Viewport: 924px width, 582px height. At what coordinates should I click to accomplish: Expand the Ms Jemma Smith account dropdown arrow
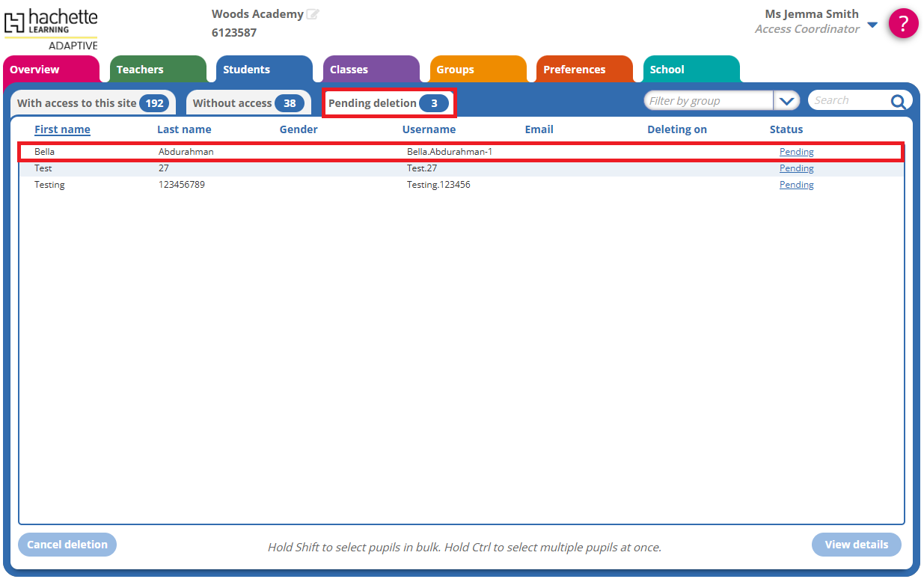[872, 25]
